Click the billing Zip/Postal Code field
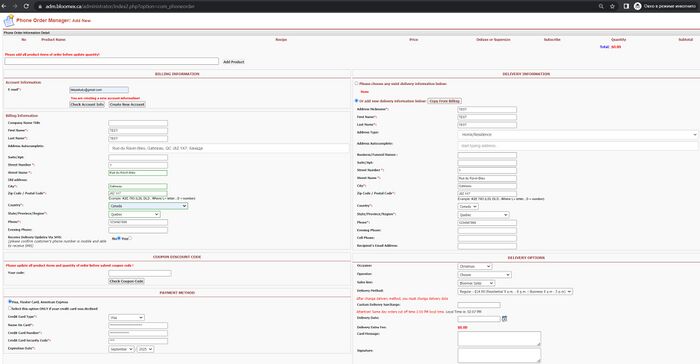This screenshot has width=700, height=364. coord(138,193)
